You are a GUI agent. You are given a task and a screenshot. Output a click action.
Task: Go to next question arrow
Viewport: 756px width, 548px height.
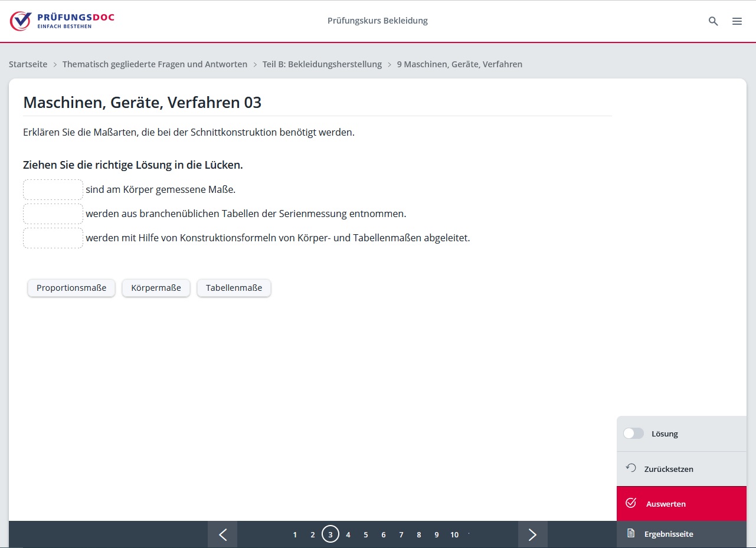(x=532, y=534)
